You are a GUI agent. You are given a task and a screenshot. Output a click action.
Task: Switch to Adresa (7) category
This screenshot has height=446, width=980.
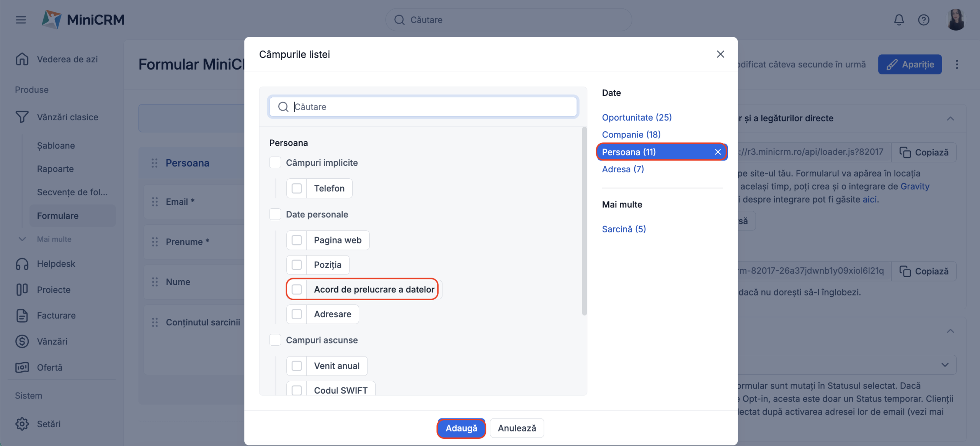coord(623,169)
